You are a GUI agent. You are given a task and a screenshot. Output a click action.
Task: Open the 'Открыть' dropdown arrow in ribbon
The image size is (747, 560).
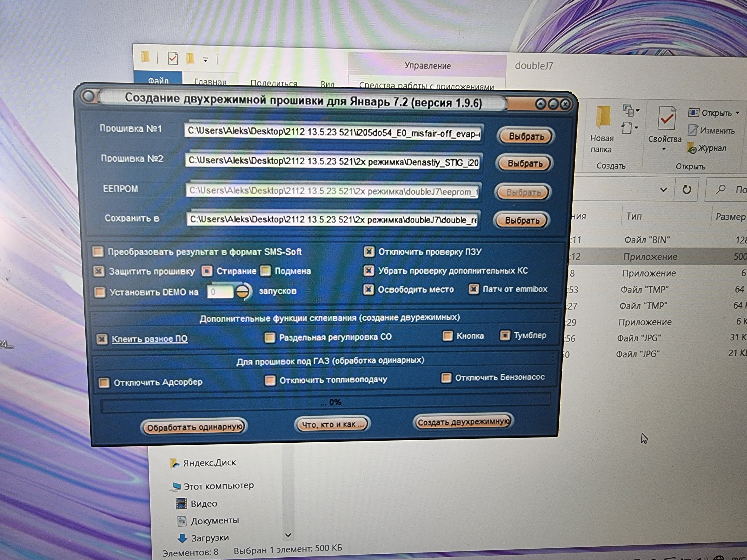click(x=737, y=113)
